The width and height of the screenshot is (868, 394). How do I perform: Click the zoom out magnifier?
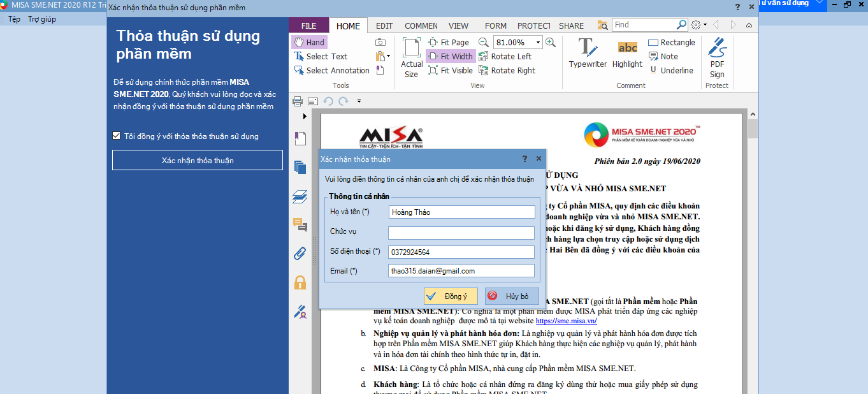(x=483, y=42)
